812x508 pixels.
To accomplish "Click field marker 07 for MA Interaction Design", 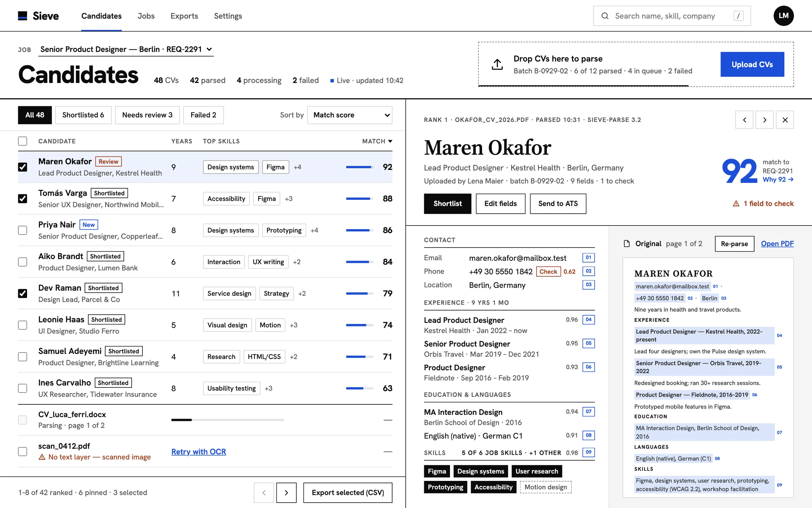I will pyautogui.click(x=589, y=412).
